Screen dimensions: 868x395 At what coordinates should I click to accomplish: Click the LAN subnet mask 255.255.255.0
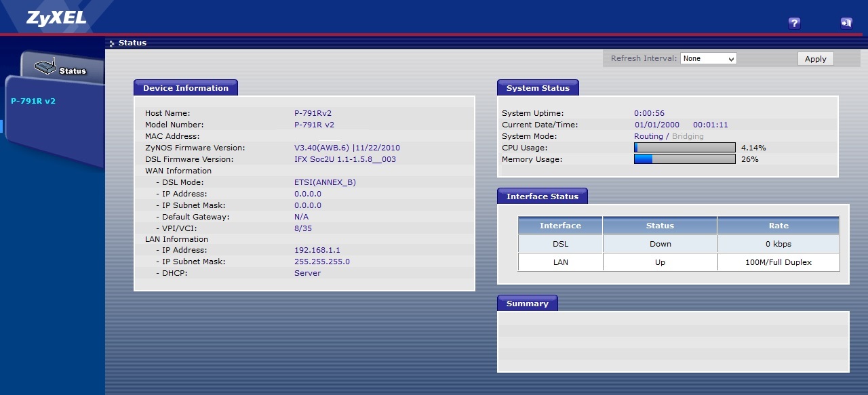click(322, 262)
